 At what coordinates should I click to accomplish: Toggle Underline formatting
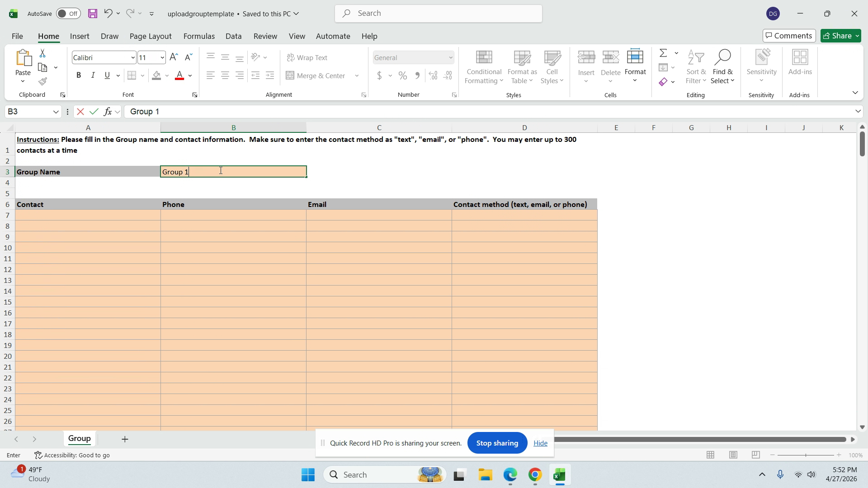coord(107,75)
